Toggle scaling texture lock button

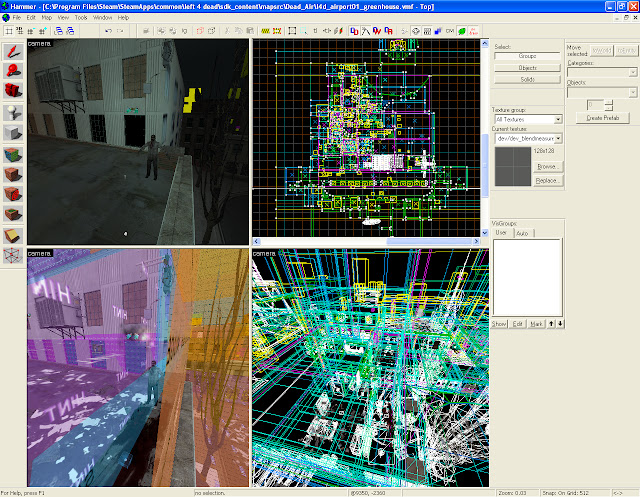(327, 31)
